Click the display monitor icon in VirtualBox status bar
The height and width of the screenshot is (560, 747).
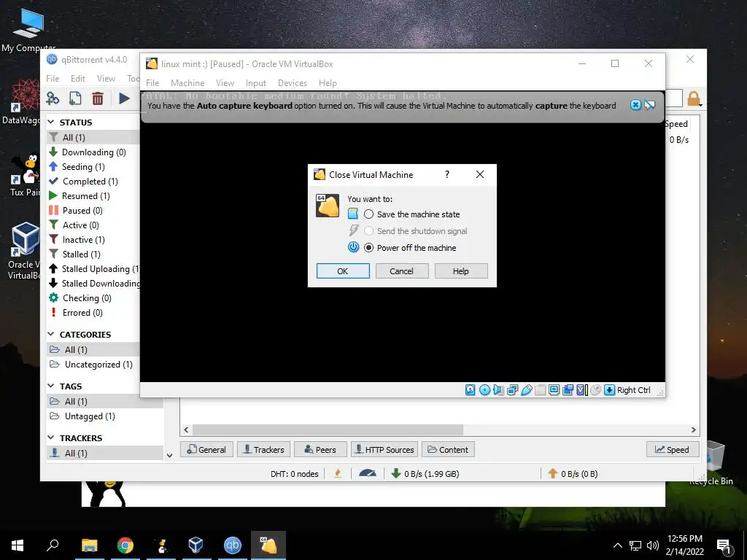[554, 390]
